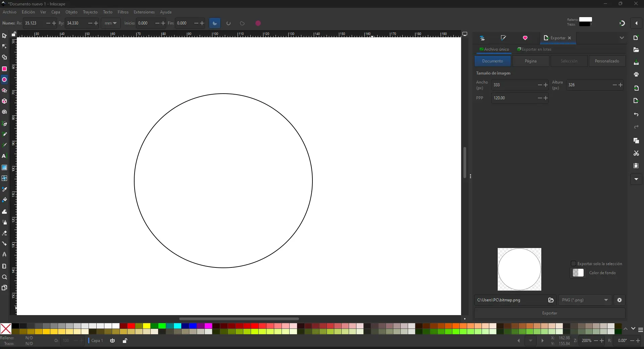
Task: Switch to the 'Exportar en lotes' tab
Action: tap(534, 49)
